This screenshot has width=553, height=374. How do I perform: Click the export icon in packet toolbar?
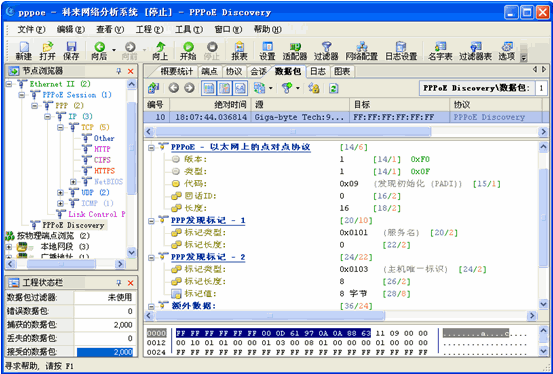coord(153,88)
